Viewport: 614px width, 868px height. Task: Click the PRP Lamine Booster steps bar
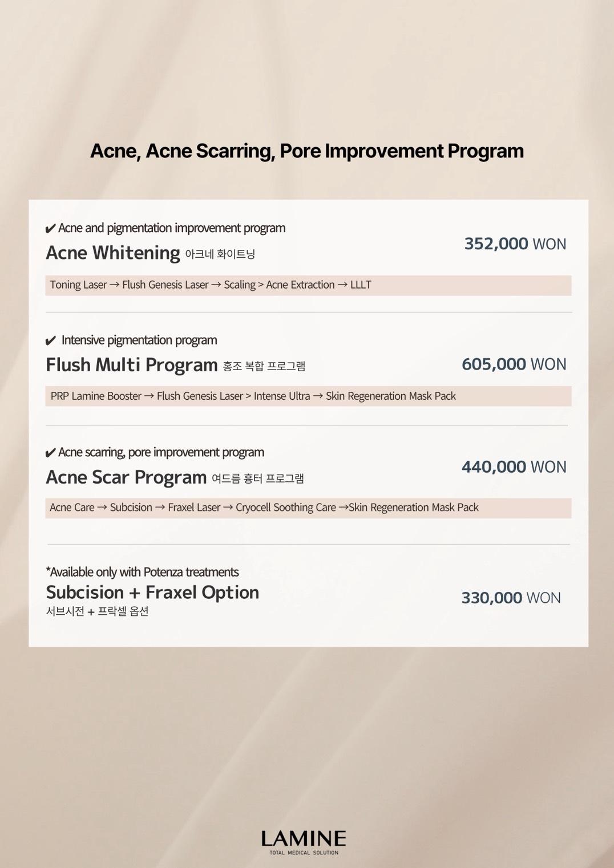click(308, 396)
